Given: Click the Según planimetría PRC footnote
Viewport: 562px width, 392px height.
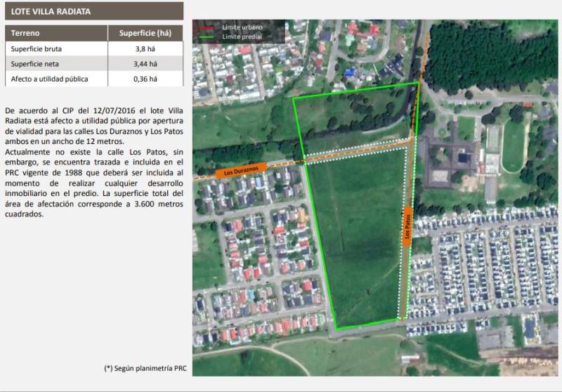Looking at the screenshot, I should click(145, 368).
